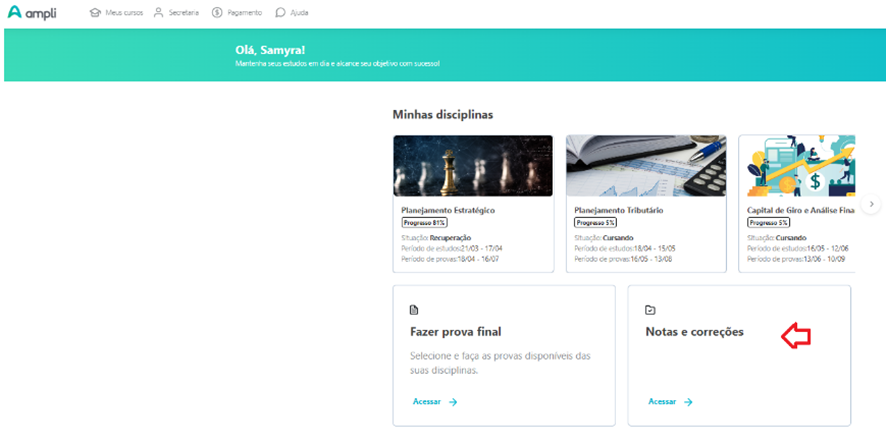Click the Olá, Samyra! greeting
Screen dimensions: 886x446
[x=270, y=50]
